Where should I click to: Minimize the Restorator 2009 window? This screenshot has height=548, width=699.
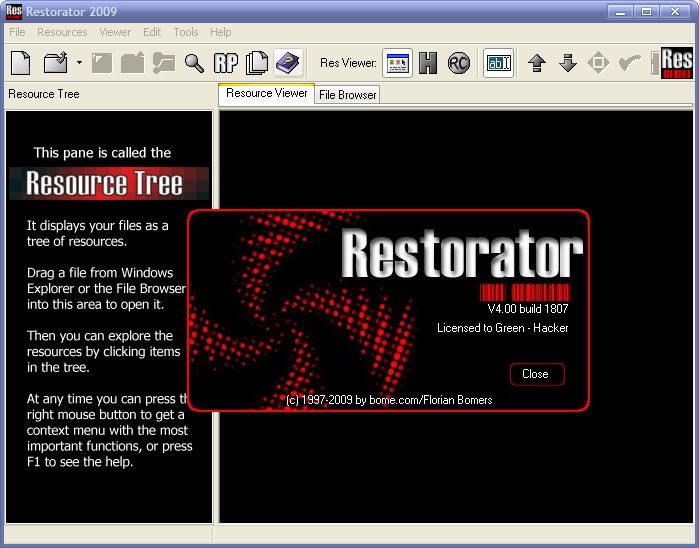[x=620, y=12]
